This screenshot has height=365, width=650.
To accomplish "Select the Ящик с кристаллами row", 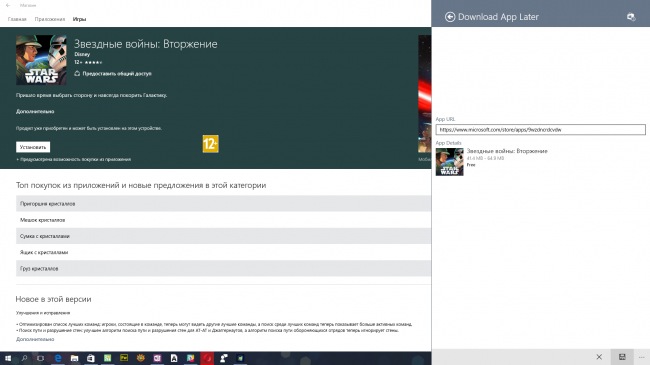I will (x=223, y=252).
